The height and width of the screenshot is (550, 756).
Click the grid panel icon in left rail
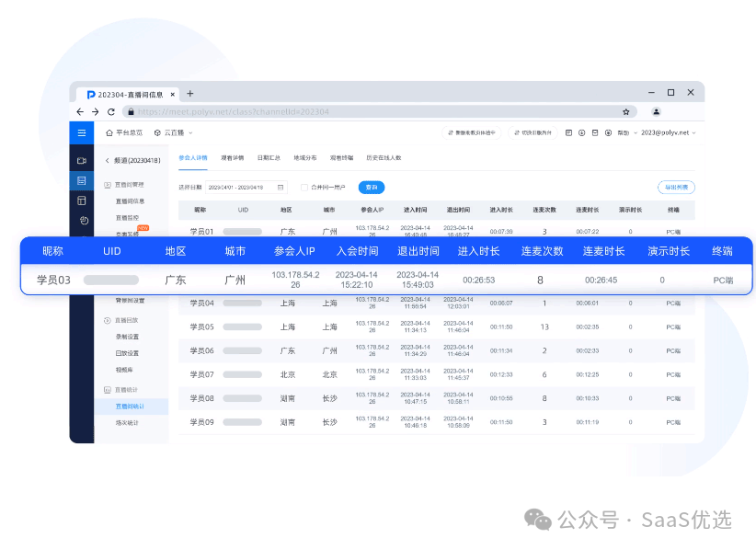82,199
